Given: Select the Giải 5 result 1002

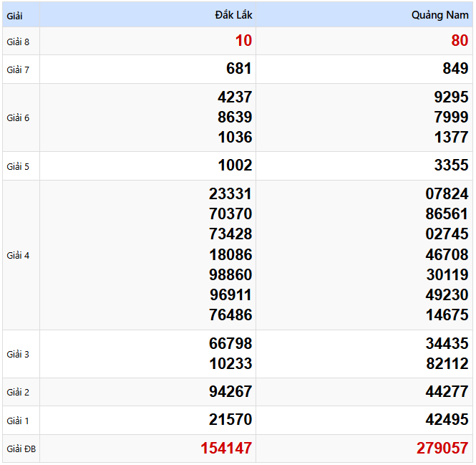Looking at the screenshot, I should click(x=235, y=166).
